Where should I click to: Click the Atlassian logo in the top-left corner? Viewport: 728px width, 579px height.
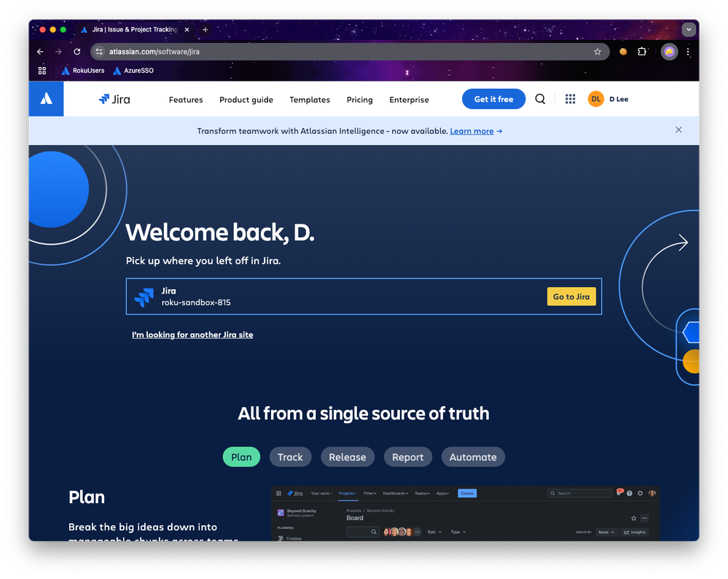tap(46, 98)
